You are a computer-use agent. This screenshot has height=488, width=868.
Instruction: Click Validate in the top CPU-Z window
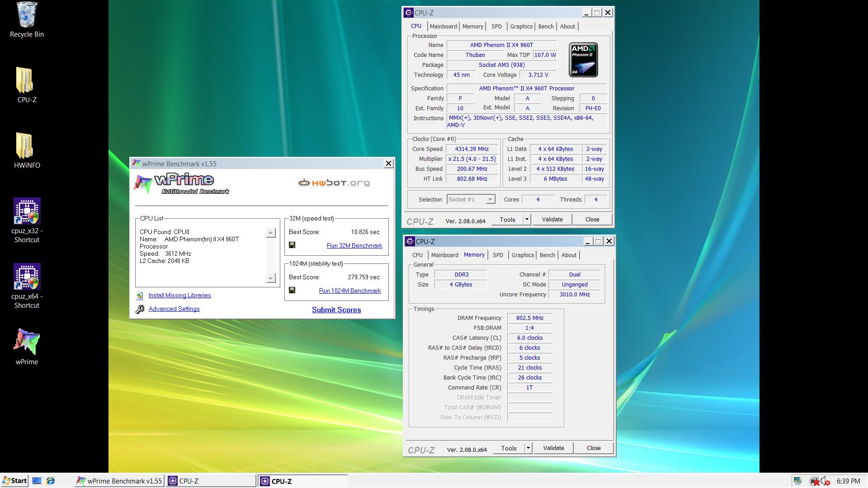[552, 220]
